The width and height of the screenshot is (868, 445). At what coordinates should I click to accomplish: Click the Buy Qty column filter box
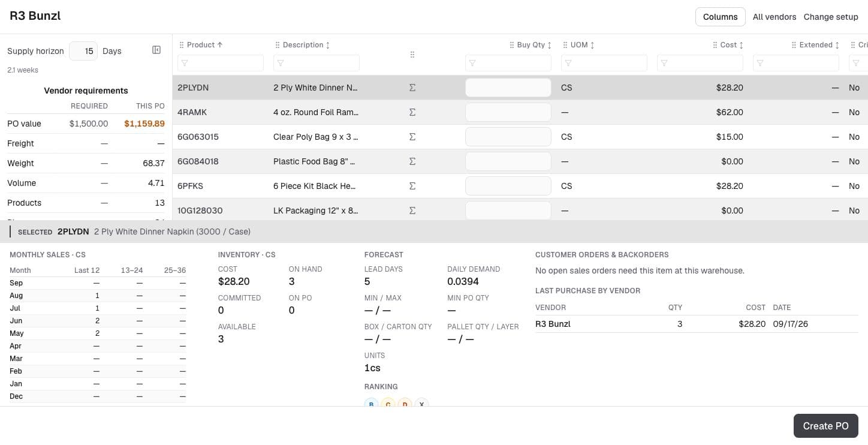click(508, 63)
